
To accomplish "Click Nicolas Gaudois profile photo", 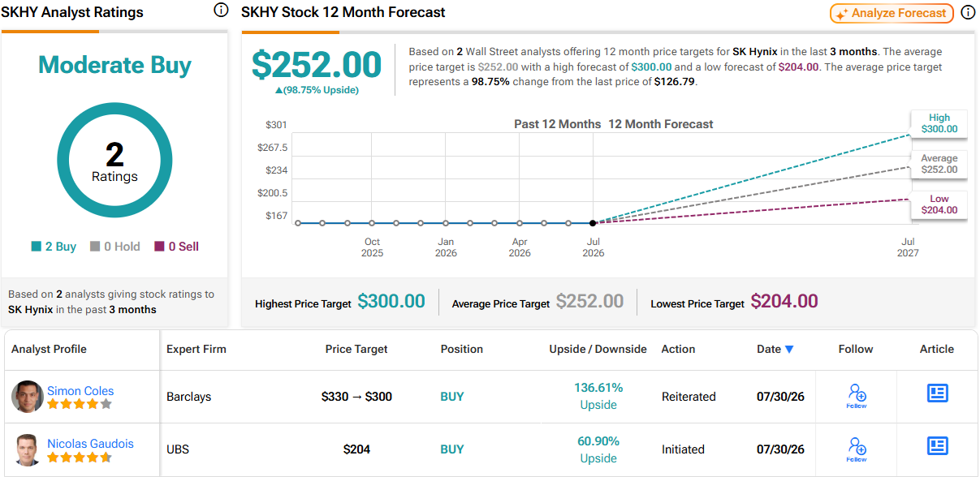I will 28,449.
